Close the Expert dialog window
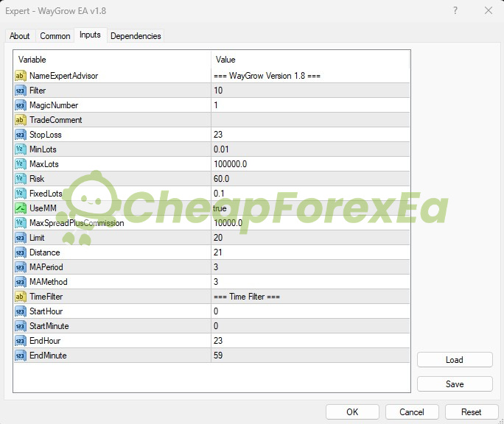 tap(489, 10)
